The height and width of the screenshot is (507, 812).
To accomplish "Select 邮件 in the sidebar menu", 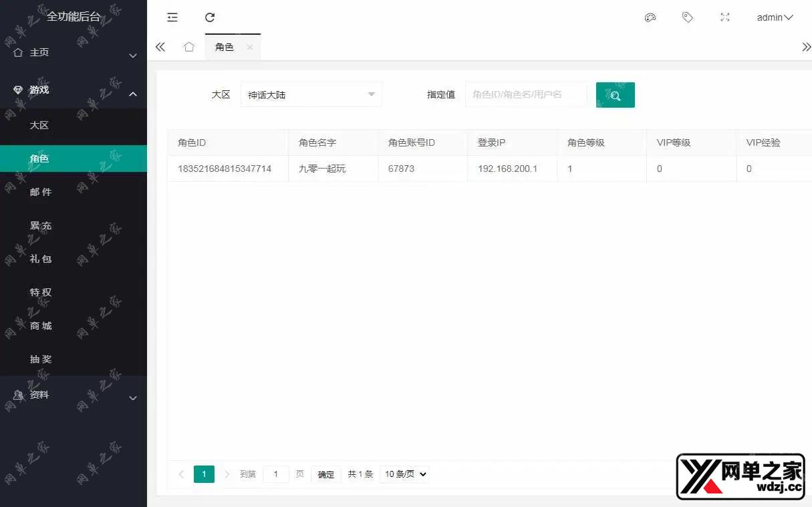I will point(40,192).
